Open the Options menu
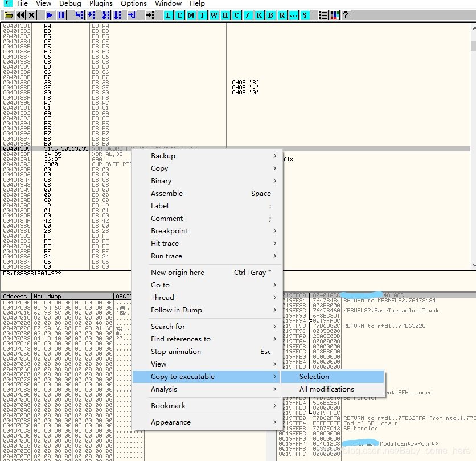The image size is (476, 461). 134,3
